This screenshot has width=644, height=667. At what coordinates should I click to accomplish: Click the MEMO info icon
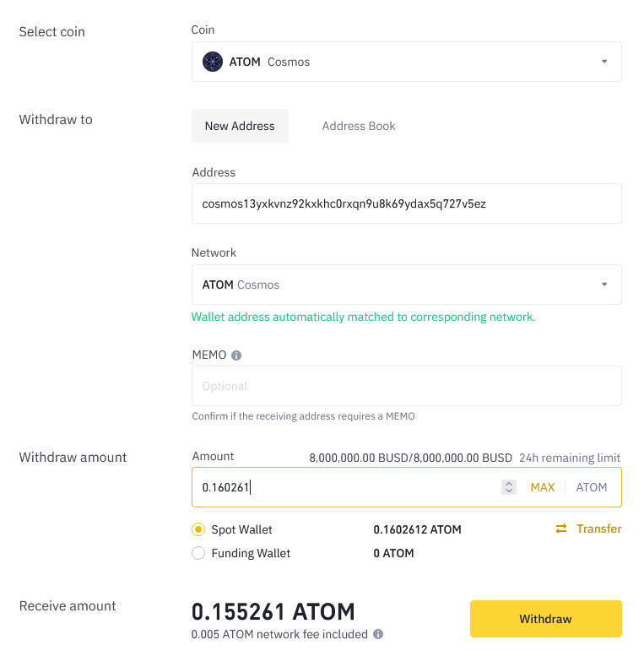(236, 355)
